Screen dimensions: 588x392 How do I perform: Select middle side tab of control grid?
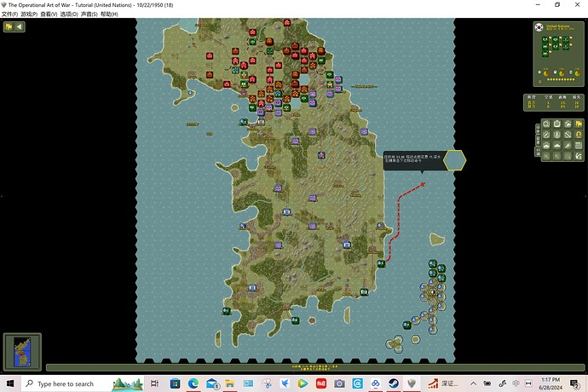pos(538,141)
